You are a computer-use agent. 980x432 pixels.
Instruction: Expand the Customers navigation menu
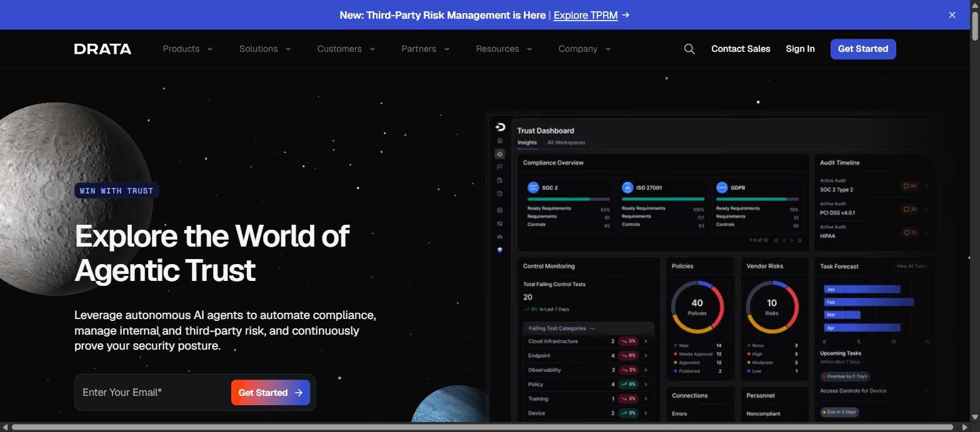pos(346,49)
